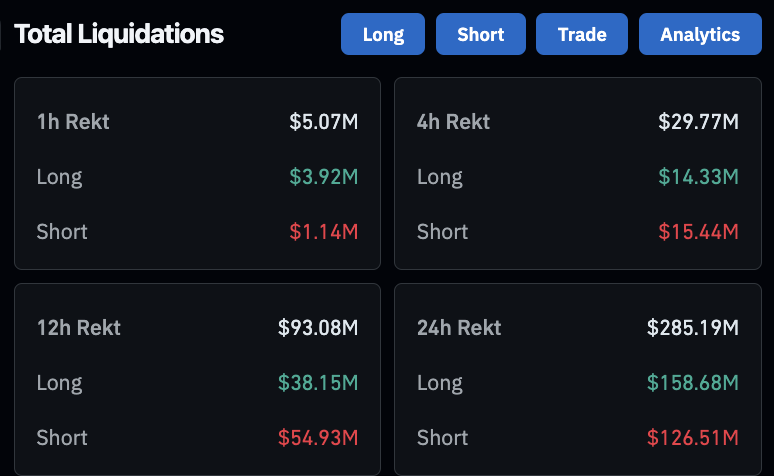Click the 4h Rekt total $29.77M

point(698,122)
